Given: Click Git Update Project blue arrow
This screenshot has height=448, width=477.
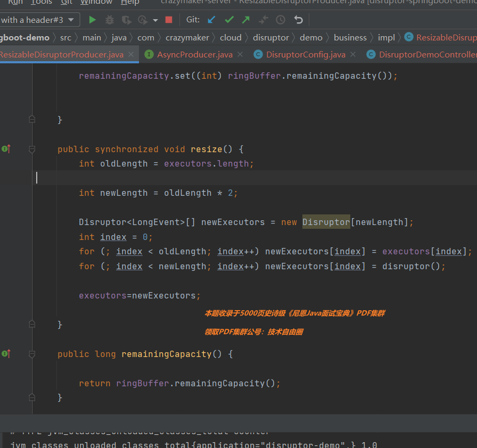Looking at the screenshot, I should click(211, 20).
